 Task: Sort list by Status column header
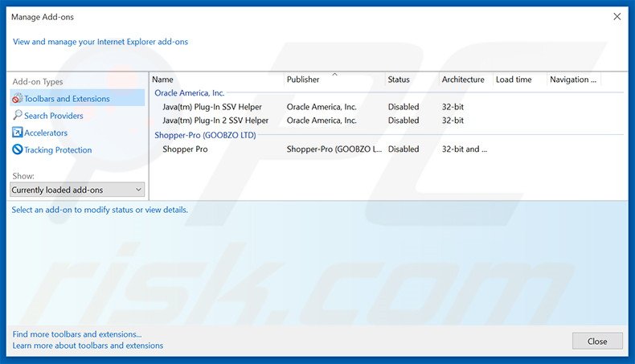[412, 80]
